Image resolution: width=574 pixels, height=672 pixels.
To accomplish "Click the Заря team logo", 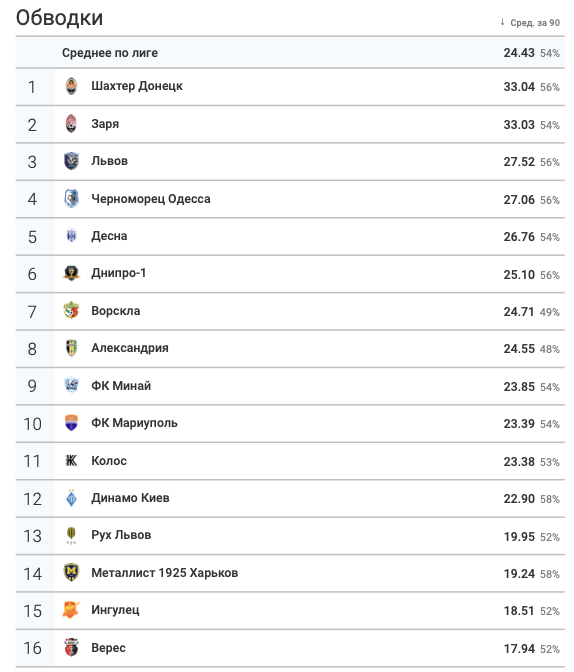I will pos(71,124).
